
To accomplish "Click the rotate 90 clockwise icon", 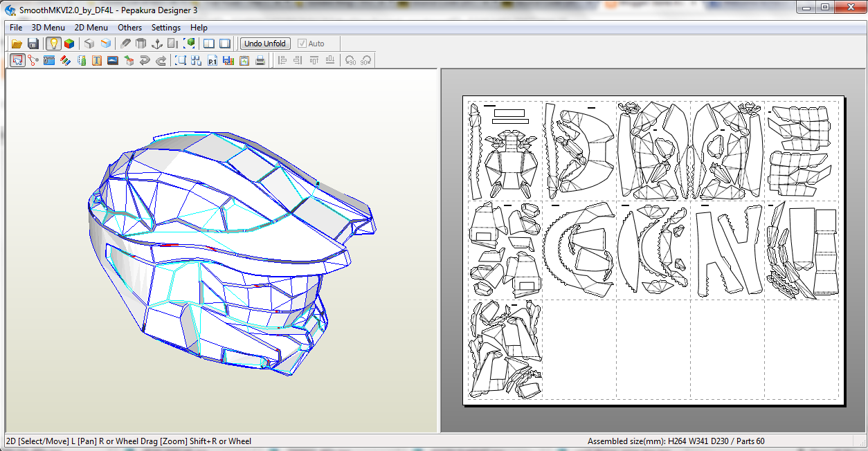I will 366,60.
